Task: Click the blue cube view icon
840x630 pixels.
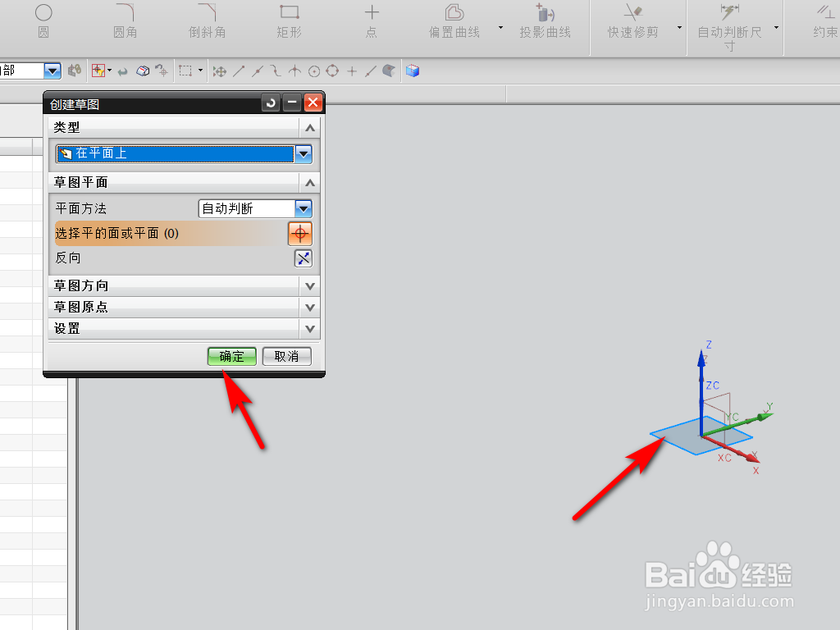Action: click(x=413, y=71)
